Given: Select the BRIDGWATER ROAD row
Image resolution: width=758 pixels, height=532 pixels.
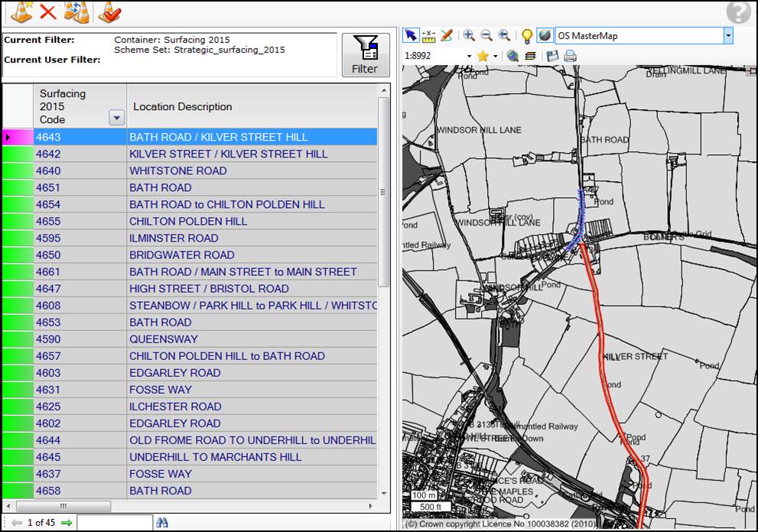Looking at the screenshot, I should (x=191, y=255).
